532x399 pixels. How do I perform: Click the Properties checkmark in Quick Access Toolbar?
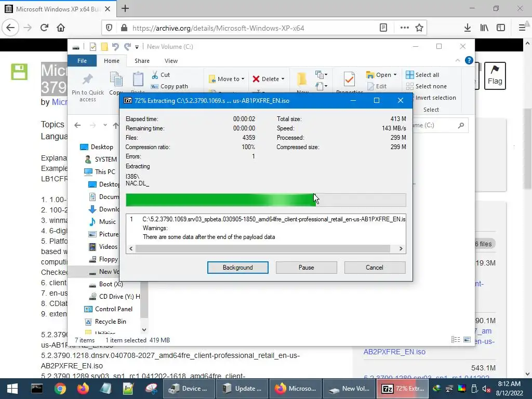92,46
